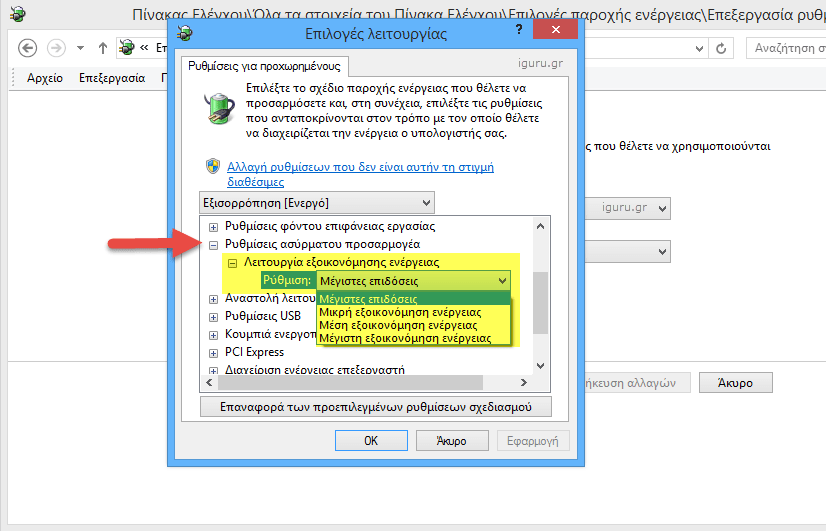Image resolution: width=826 pixels, height=531 pixels.
Task: Click the Επιλογές λειτουργίας dialog title icon
Action: (184, 33)
